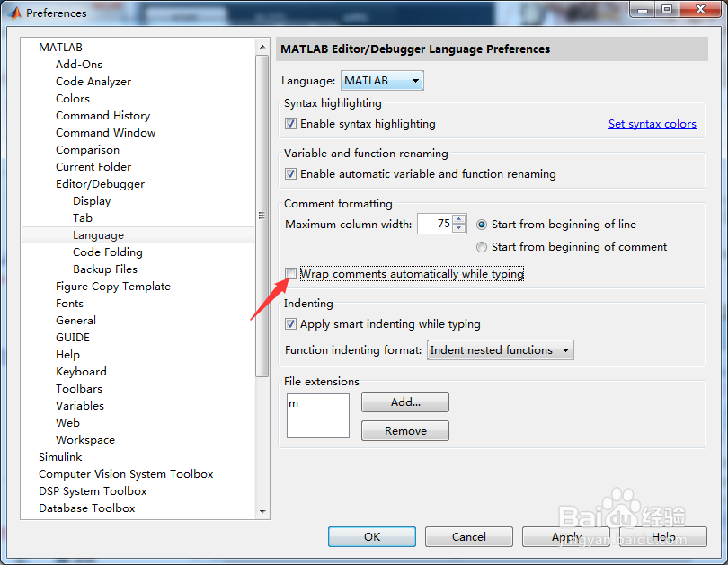This screenshot has height=565, width=728.
Task: Open the Set syntax colors link
Action: coord(653,124)
